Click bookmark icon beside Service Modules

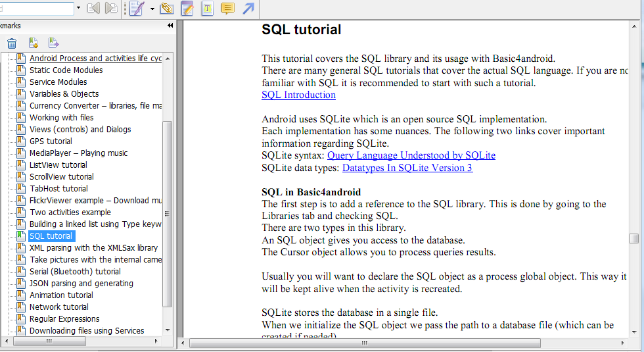(x=21, y=82)
